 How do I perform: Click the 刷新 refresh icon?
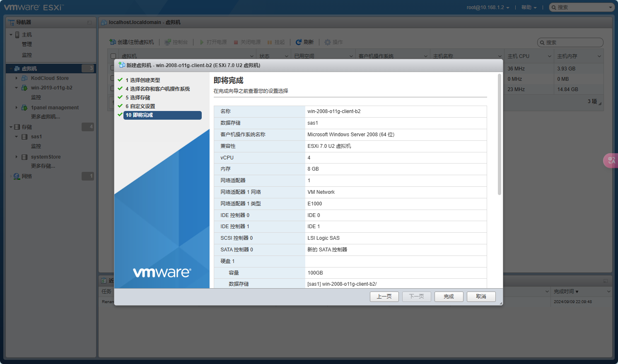[299, 42]
